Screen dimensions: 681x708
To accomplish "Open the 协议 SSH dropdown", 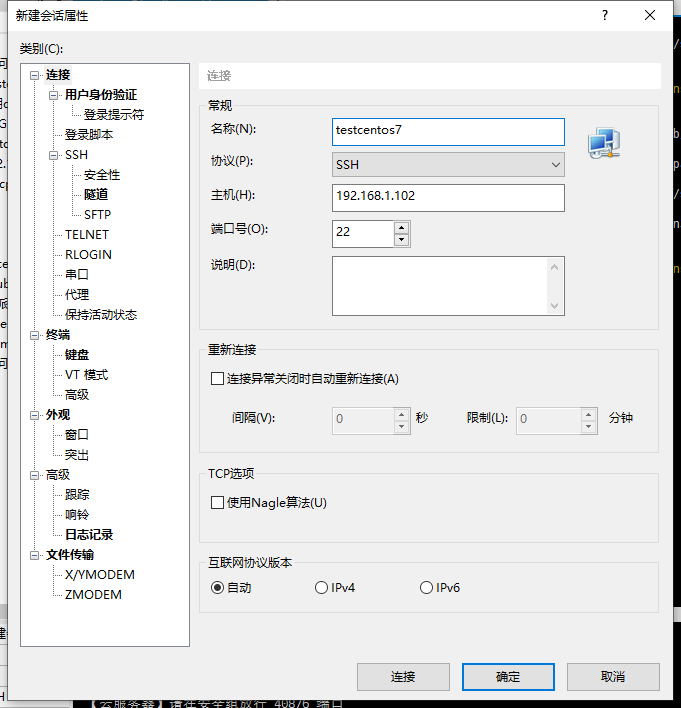I will pyautogui.click(x=448, y=165).
